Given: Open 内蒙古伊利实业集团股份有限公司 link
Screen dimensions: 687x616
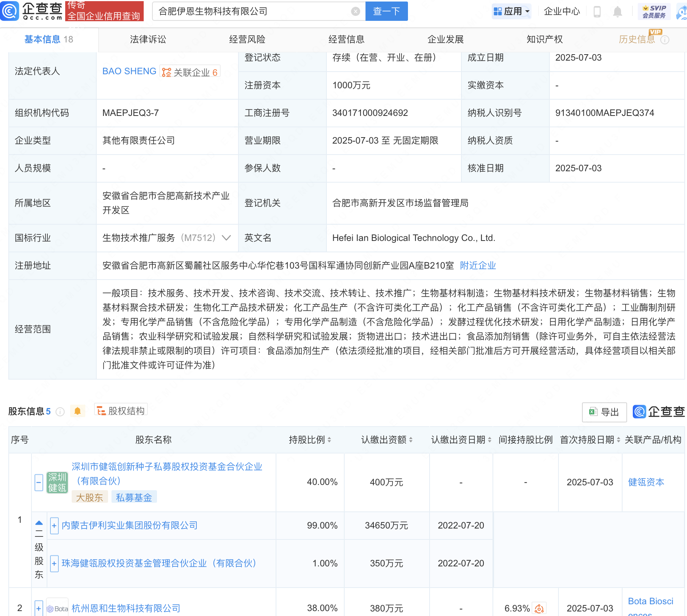Looking at the screenshot, I should pos(130,525).
